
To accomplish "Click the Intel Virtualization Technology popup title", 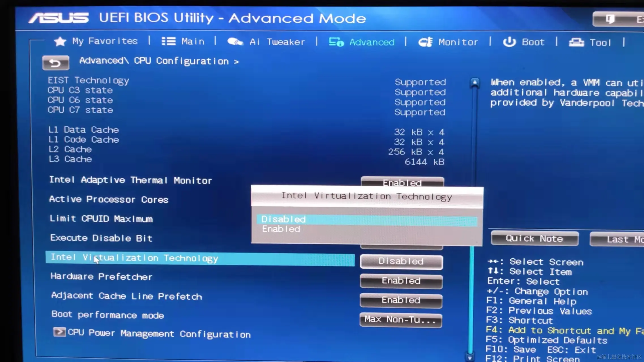I will pos(367,196).
